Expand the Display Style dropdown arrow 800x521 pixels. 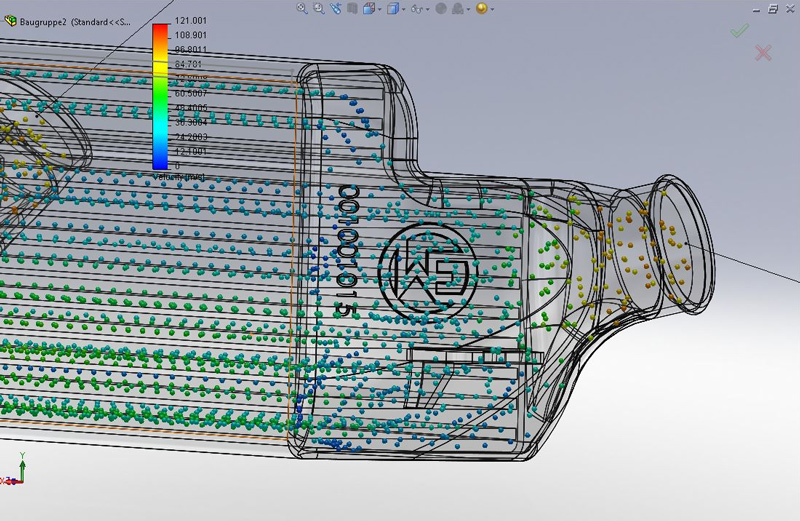click(x=403, y=9)
